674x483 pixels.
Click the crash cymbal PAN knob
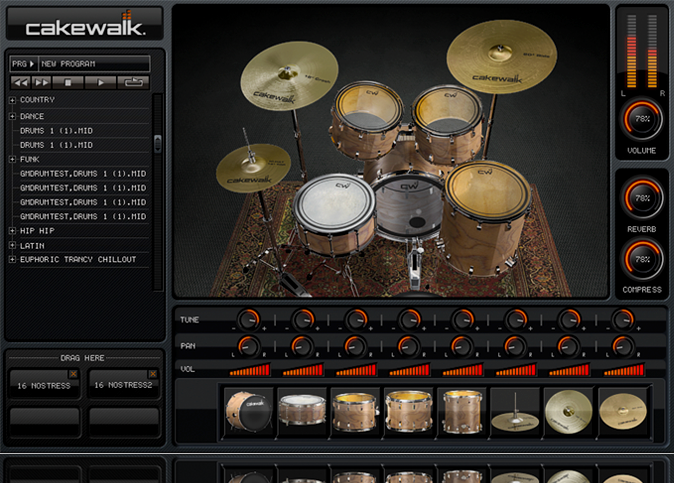point(568,346)
